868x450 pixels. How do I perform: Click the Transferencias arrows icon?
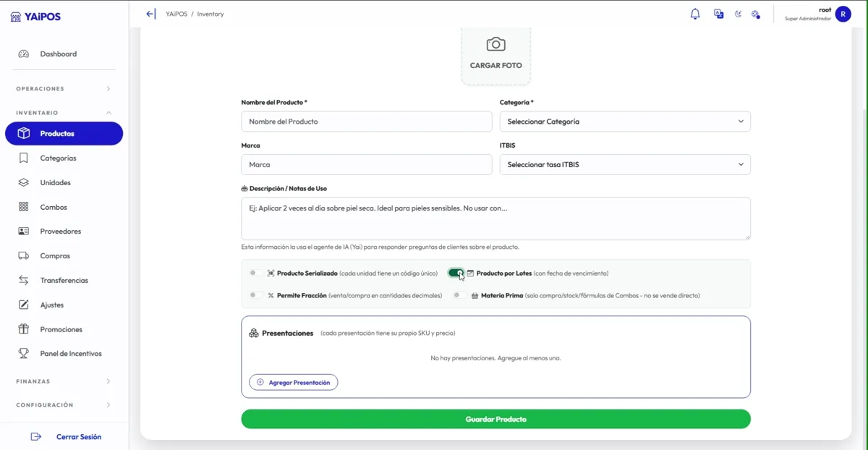coord(24,281)
